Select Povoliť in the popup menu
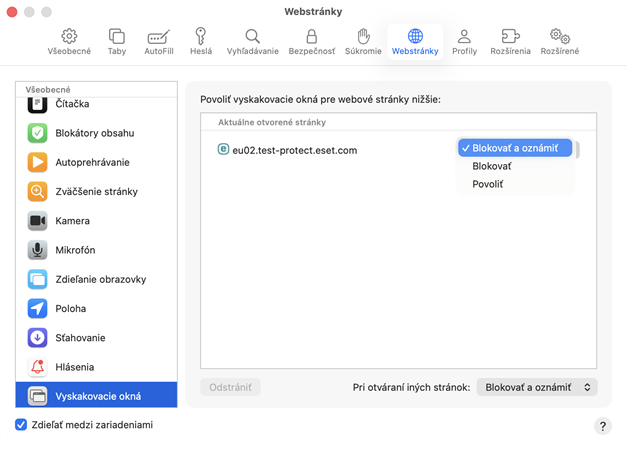This screenshot has height=450, width=627. click(488, 184)
